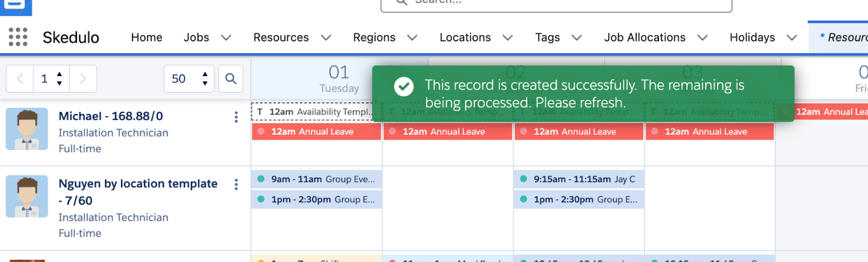
Task: Open the Locations tab
Action: coord(465,38)
